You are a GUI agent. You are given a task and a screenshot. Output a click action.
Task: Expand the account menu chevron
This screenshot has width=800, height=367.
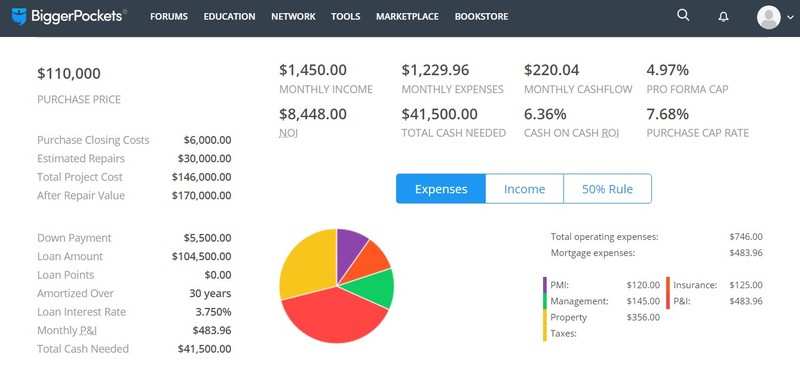coord(791,18)
